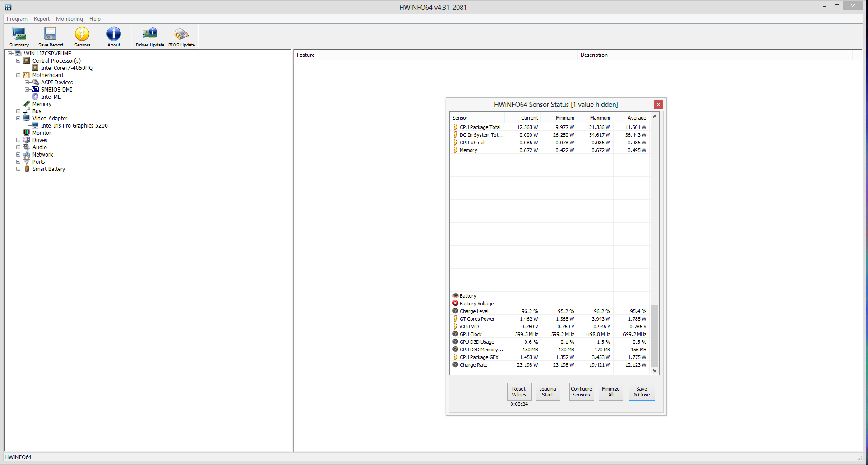Select the Intel Iris Pro Graphics 5200 icon
This screenshot has height=465, width=868.
(35, 126)
